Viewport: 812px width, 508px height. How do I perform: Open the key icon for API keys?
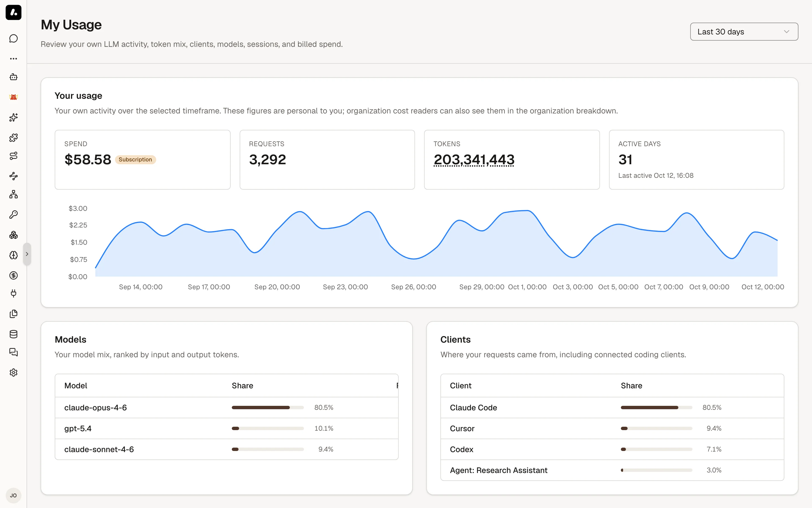click(x=14, y=215)
